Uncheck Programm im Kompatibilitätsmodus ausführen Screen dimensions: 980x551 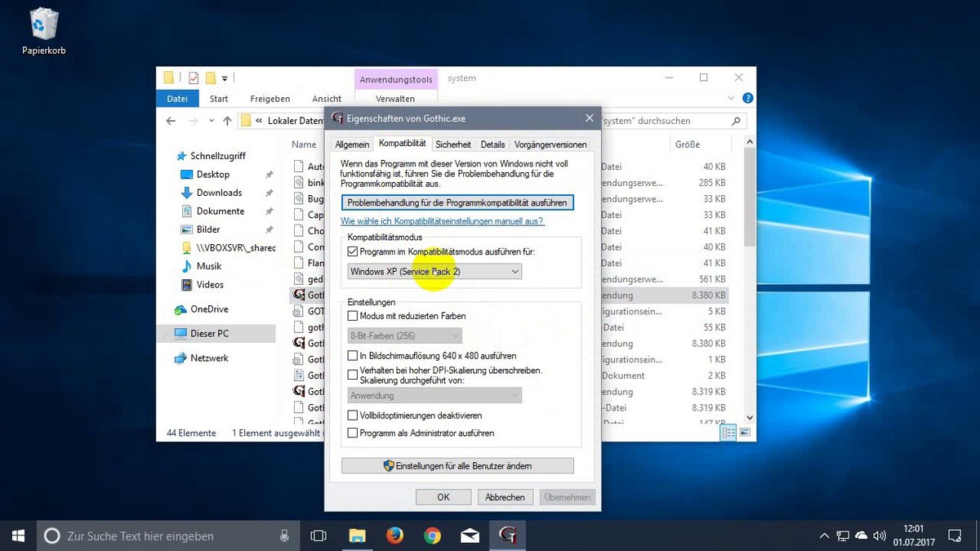click(x=354, y=251)
